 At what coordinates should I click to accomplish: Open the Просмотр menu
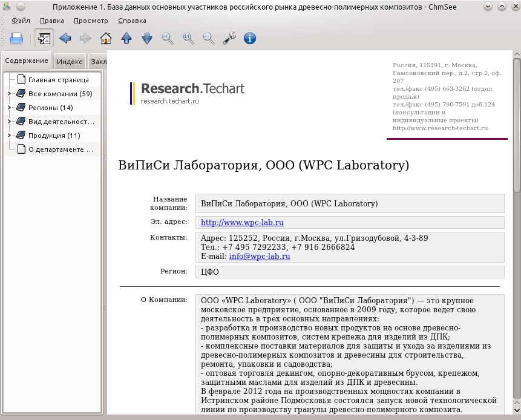pos(91,21)
